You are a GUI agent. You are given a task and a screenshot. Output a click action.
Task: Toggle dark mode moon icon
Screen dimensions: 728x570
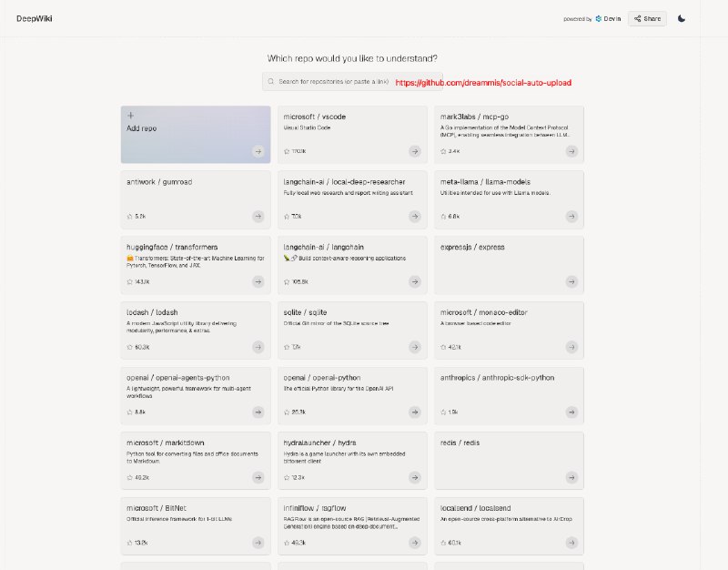point(681,18)
